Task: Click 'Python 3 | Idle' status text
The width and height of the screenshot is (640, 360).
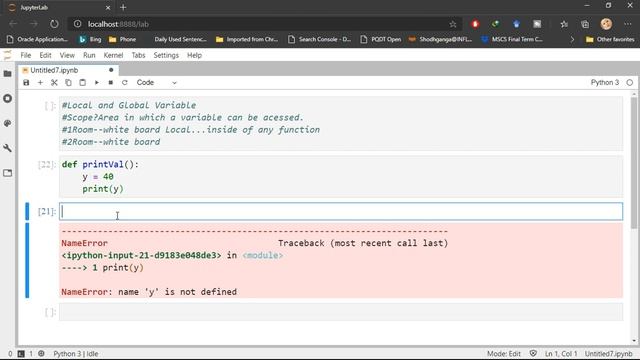Action: point(76,354)
